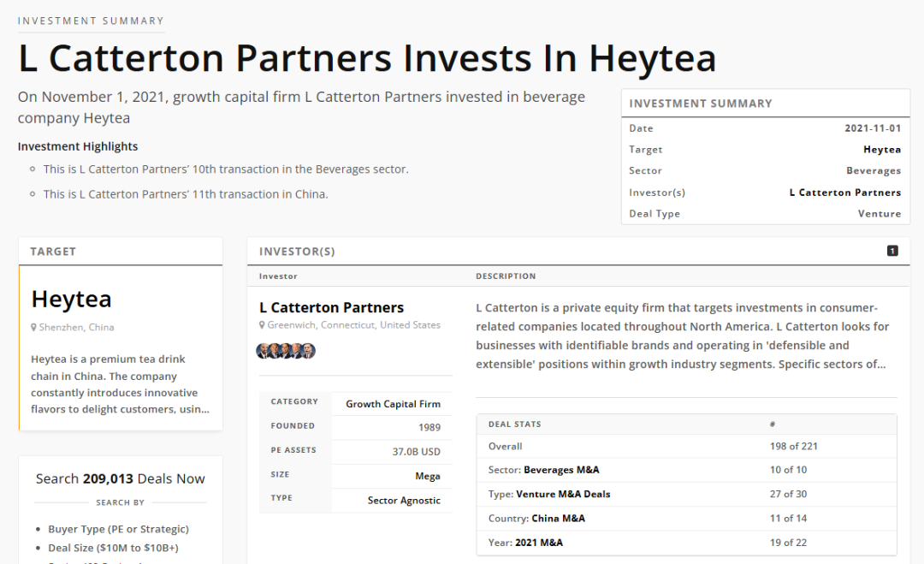
Task: Click the Greenwich location pin icon
Action: tap(262, 325)
